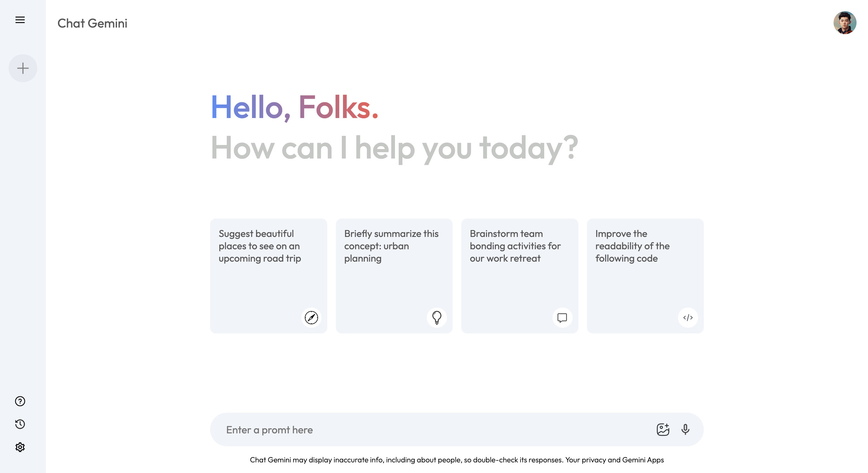
Task: Click the Hello, Folks greeting heading
Action: click(294, 107)
